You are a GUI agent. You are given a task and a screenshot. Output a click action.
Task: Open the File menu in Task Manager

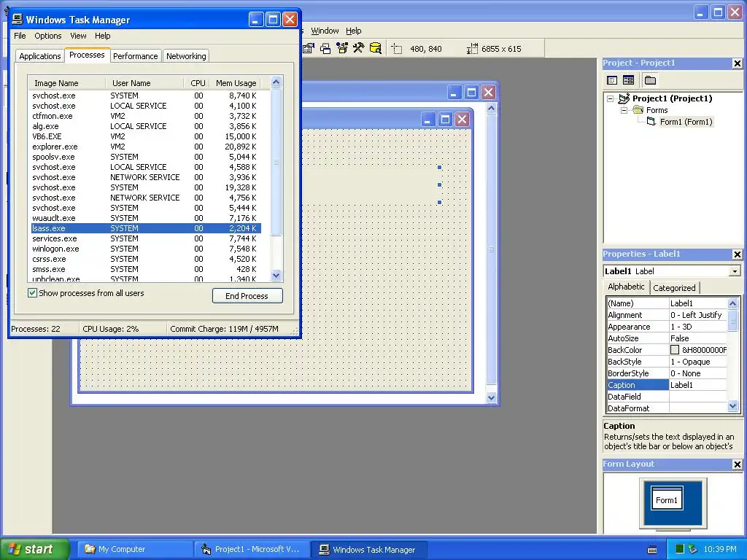coord(20,36)
